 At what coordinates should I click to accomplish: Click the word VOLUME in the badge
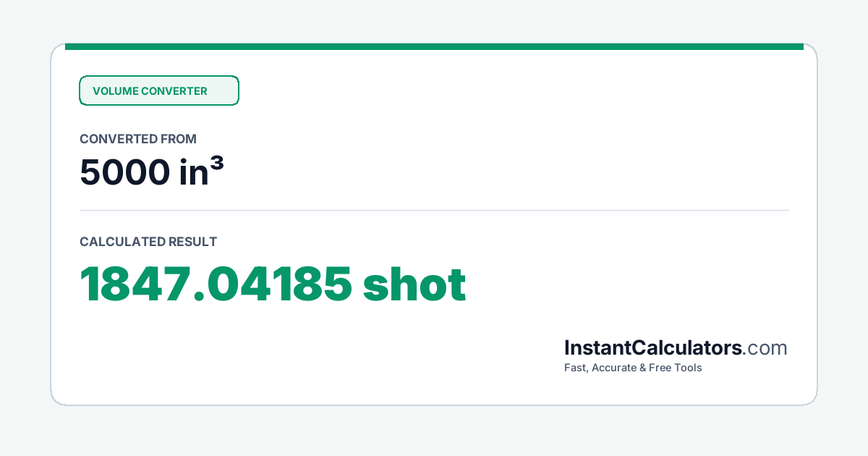(115, 91)
